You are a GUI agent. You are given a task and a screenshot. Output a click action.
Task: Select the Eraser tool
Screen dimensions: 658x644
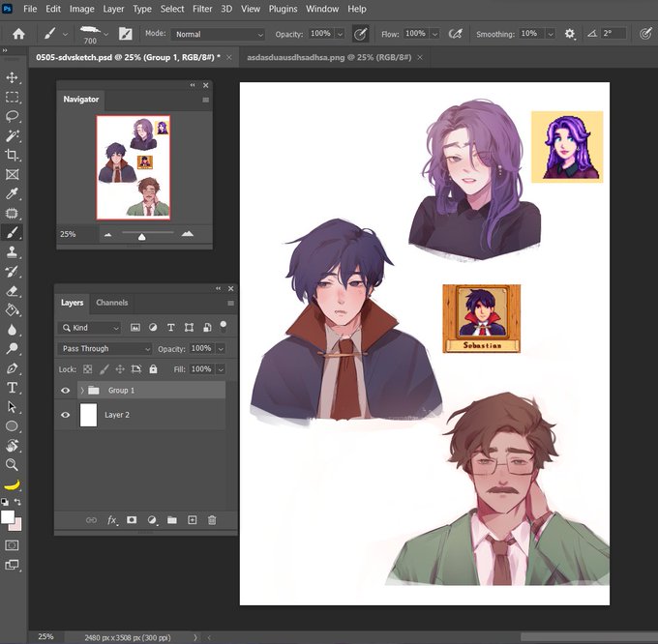point(12,290)
